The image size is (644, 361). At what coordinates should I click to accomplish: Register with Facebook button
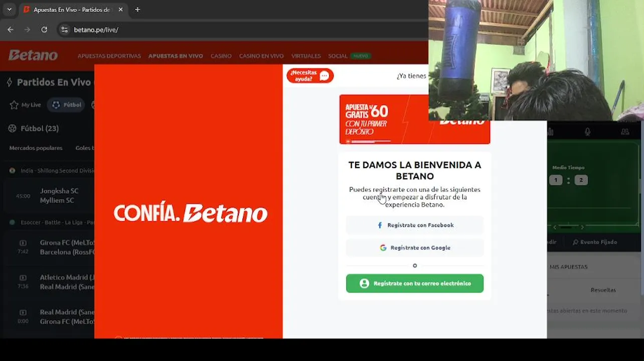[415, 225]
